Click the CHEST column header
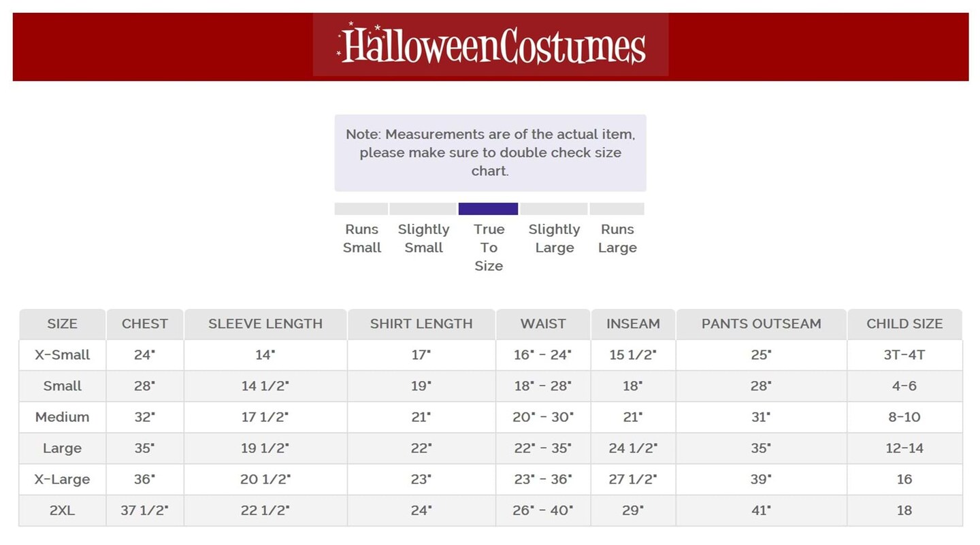Viewport: 980px width, 545px height. tap(145, 324)
